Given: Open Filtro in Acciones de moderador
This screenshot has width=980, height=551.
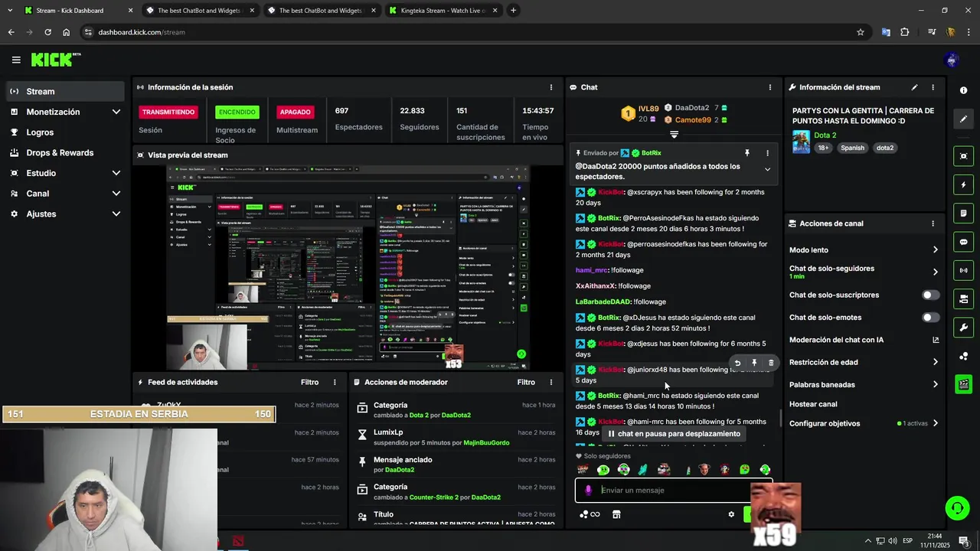Looking at the screenshot, I should coord(526,383).
